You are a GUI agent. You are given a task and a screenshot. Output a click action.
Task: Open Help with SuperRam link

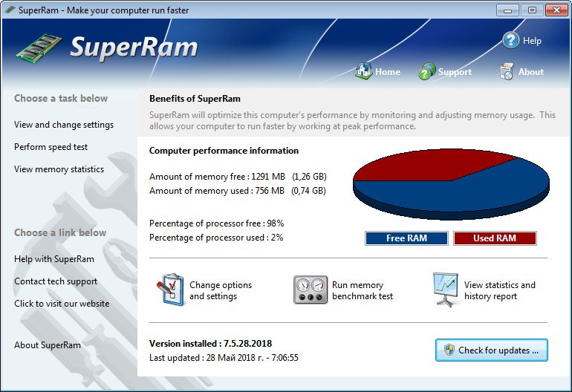54,259
